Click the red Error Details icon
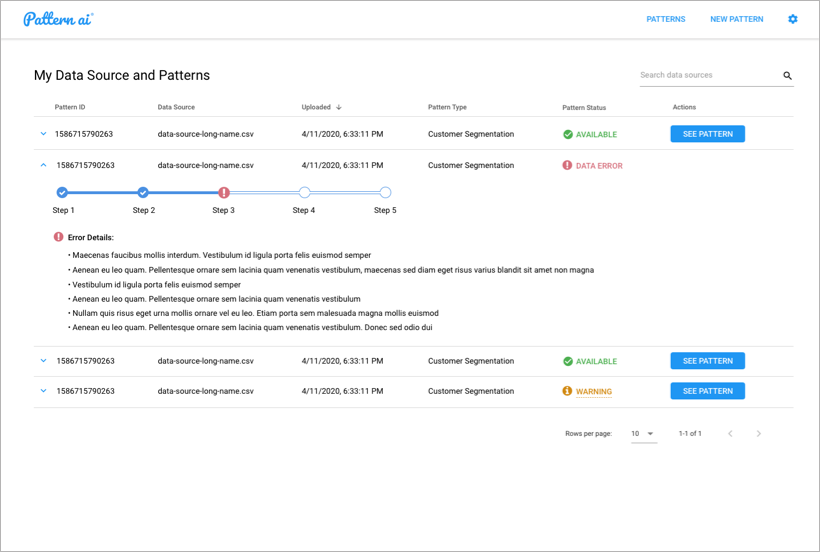The width and height of the screenshot is (820, 552). [59, 237]
